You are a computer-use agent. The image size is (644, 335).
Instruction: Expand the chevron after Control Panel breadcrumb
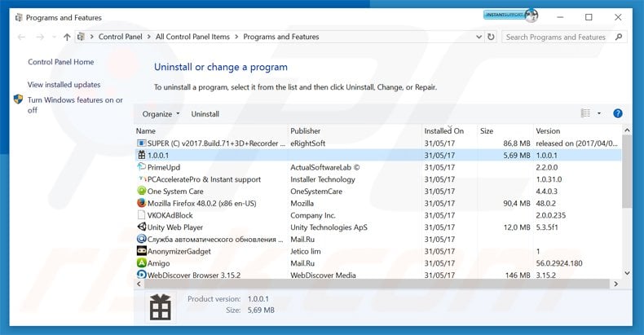(x=148, y=37)
